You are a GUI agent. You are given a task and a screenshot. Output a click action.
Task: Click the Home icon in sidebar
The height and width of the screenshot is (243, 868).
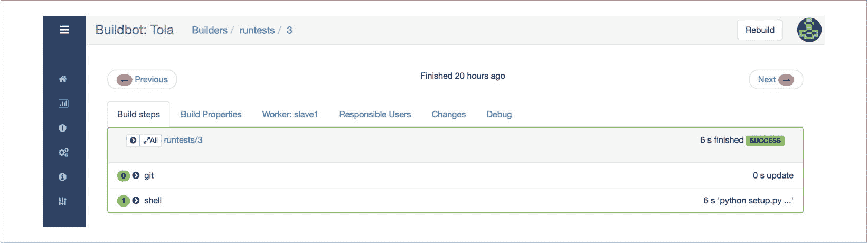[x=63, y=79]
